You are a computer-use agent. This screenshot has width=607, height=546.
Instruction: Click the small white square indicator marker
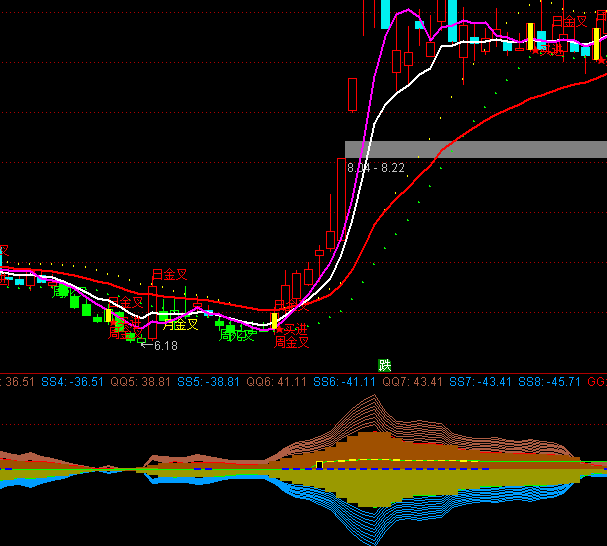[x=319, y=465]
